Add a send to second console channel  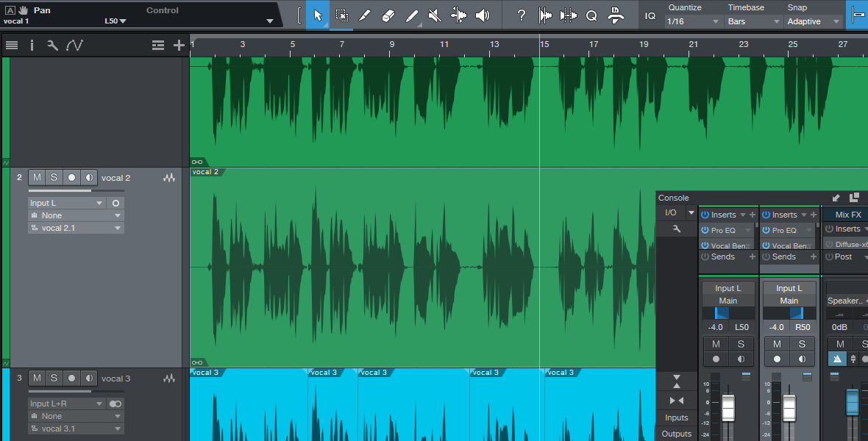813,257
